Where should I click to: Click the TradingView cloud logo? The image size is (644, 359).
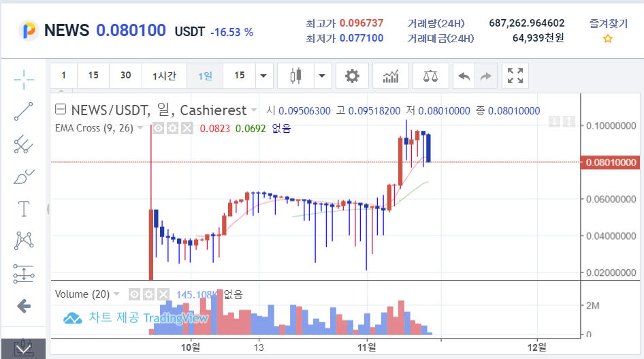[73, 318]
